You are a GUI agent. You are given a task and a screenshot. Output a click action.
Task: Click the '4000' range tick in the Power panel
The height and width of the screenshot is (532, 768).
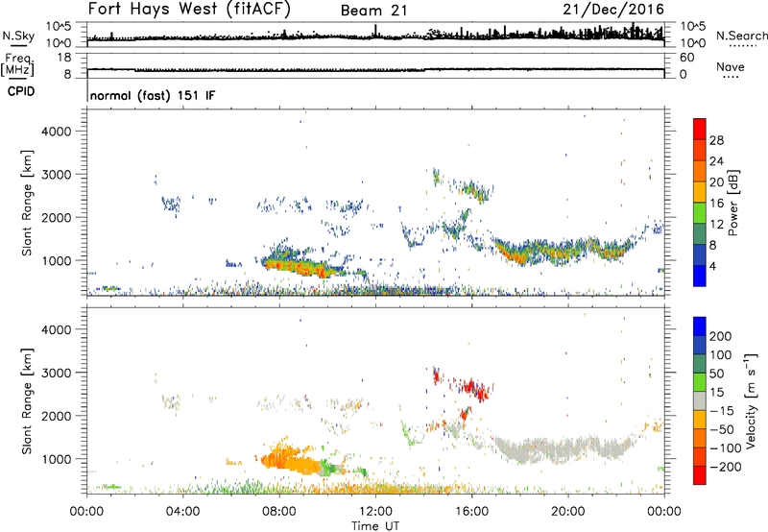pyautogui.click(x=57, y=132)
